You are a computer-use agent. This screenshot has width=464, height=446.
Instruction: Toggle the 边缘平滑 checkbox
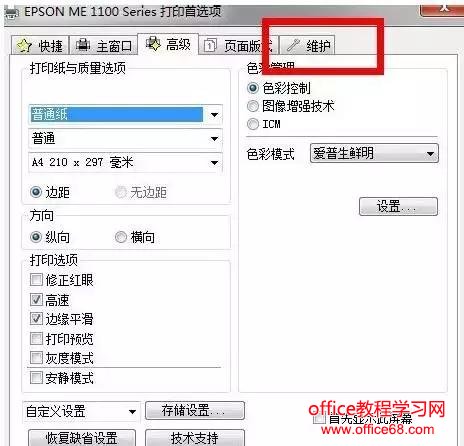(x=36, y=319)
